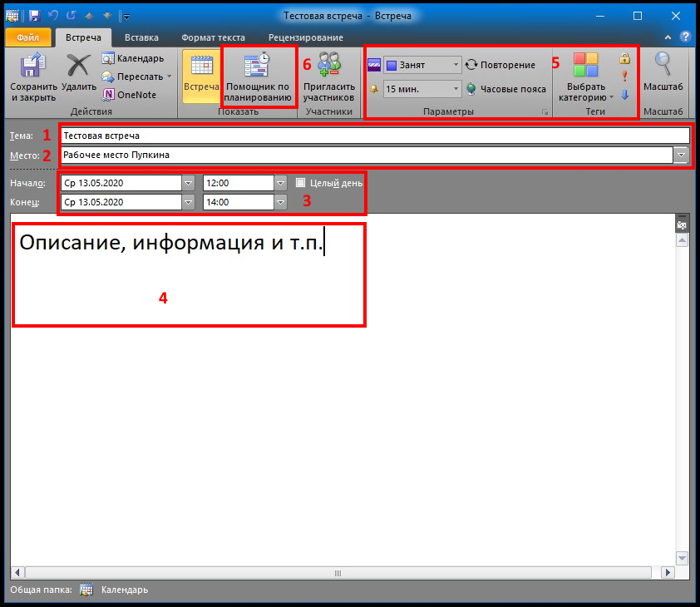Viewport: 700px width, 607px height.
Task: Set High Importance with red exclamation mark
Action: (624, 76)
